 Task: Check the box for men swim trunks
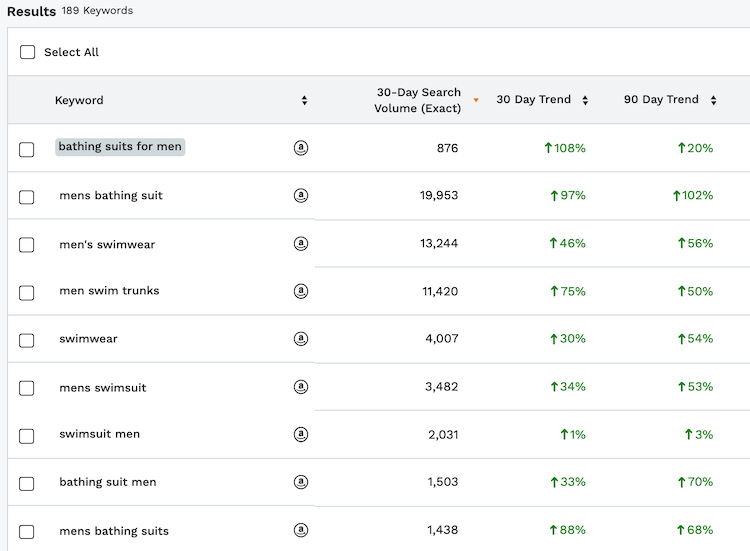[26, 293]
